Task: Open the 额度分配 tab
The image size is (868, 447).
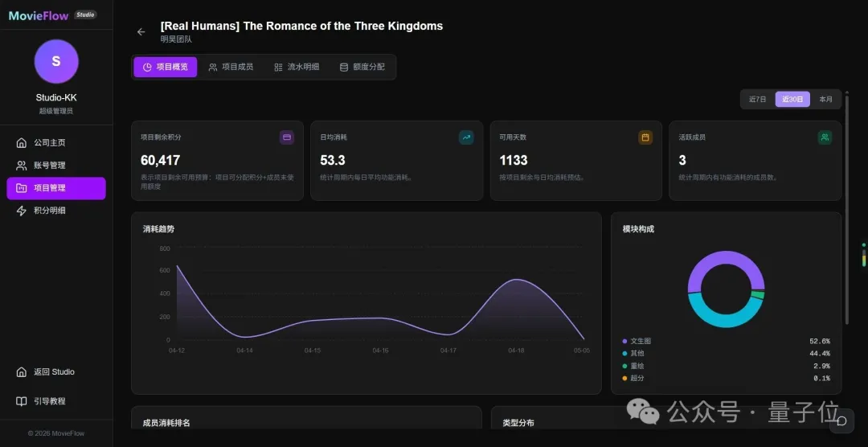Action: (x=362, y=67)
